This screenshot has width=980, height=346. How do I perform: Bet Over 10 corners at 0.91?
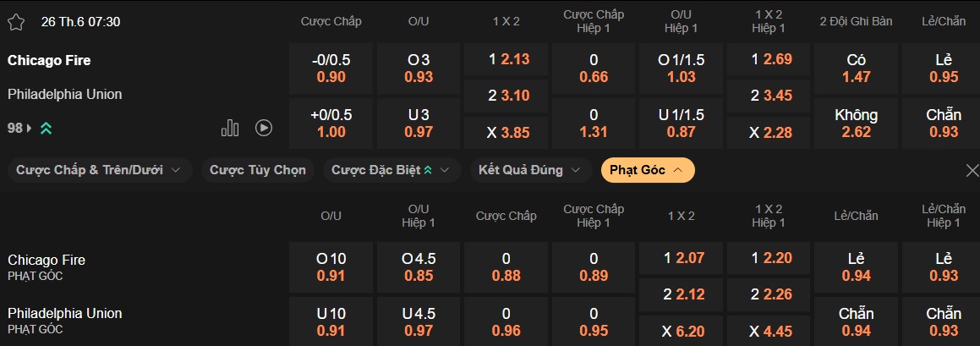pos(331,266)
